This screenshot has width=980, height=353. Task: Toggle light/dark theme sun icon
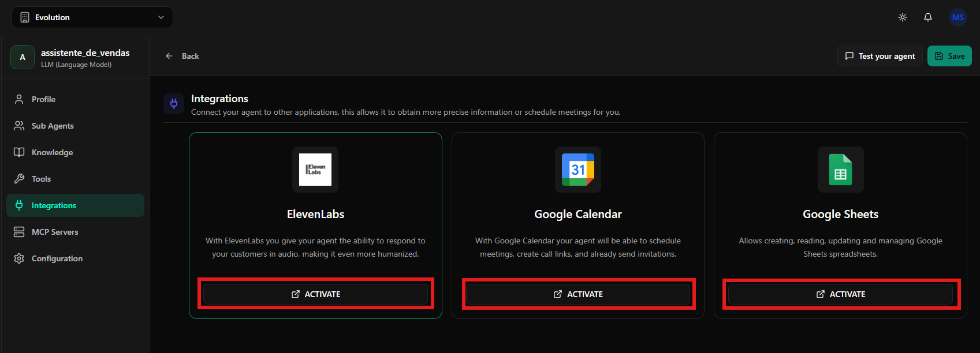[903, 17]
